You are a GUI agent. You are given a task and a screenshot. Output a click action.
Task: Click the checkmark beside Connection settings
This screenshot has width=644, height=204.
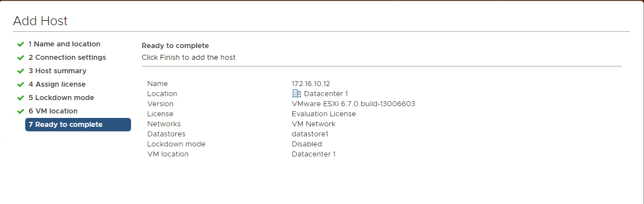[21, 58]
